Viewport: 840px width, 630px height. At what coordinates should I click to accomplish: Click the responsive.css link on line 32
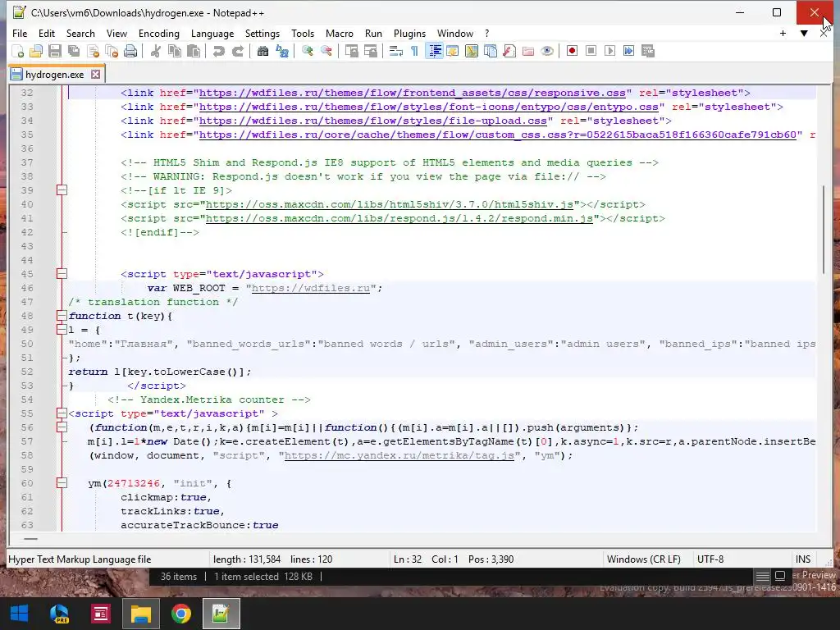tap(413, 93)
